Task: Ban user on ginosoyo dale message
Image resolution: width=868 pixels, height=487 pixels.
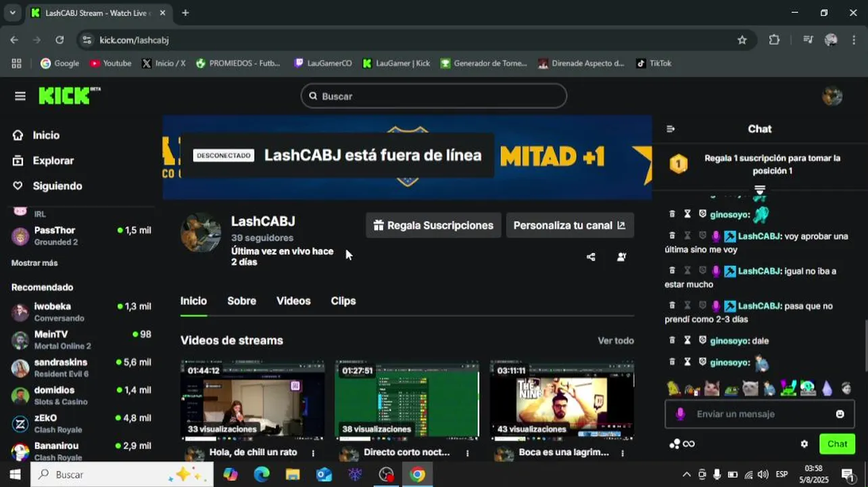Action: (x=702, y=341)
